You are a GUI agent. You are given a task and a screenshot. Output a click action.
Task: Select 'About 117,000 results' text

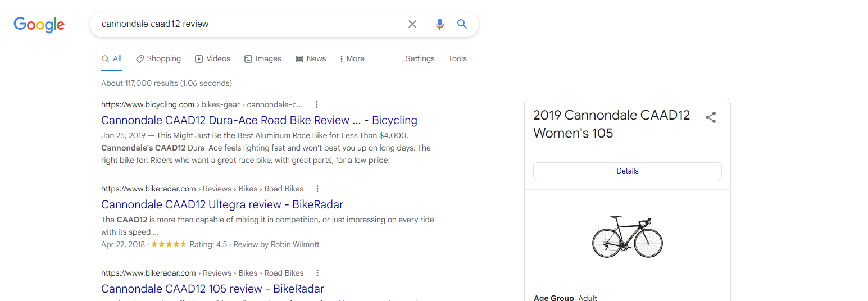click(x=139, y=83)
